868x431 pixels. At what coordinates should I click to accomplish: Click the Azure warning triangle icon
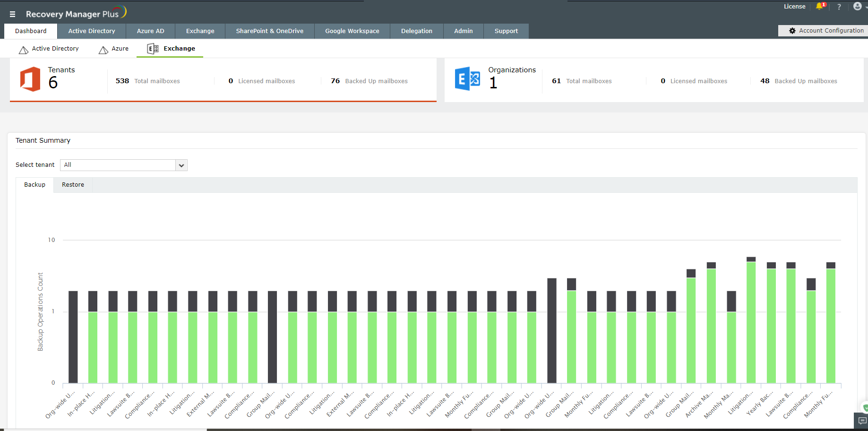[x=103, y=49]
